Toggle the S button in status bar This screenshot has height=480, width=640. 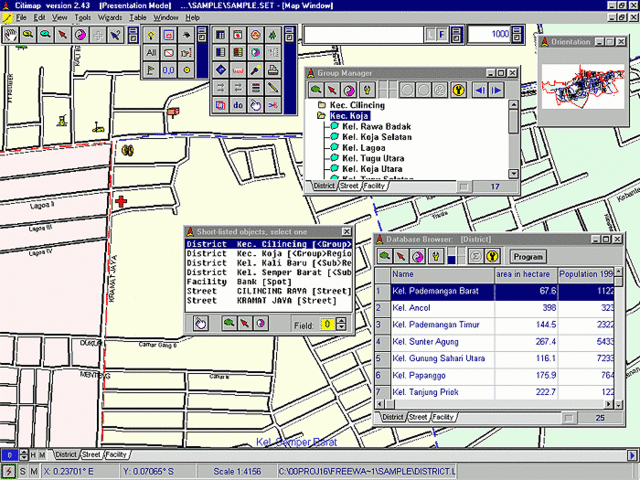(22, 471)
